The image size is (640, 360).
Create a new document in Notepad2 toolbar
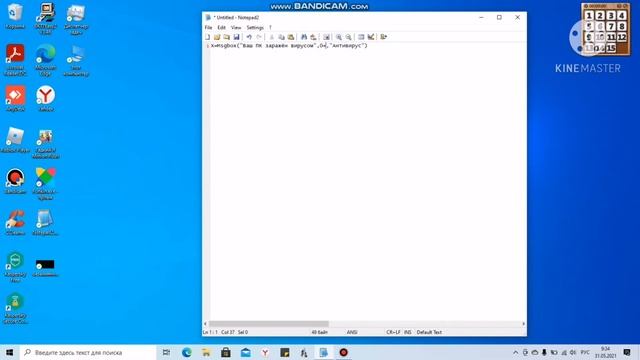pos(207,37)
